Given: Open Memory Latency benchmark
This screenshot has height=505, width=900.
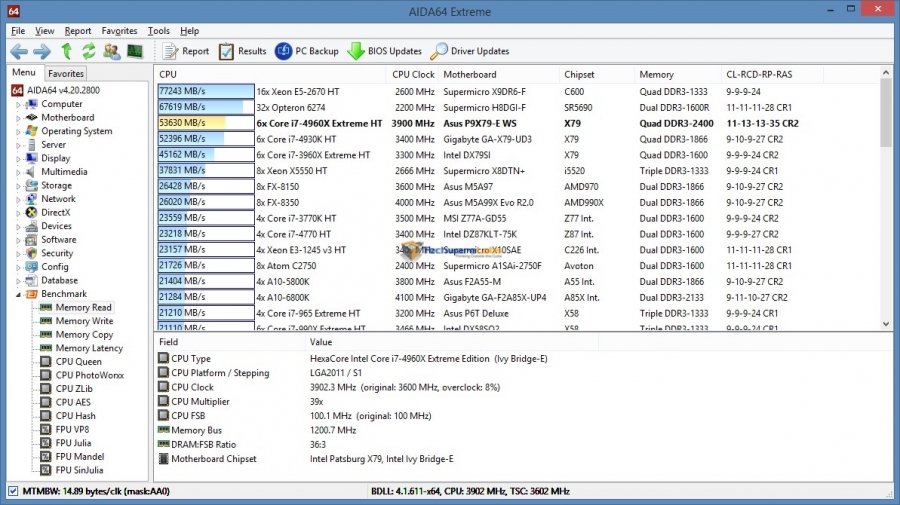Looking at the screenshot, I should pos(89,348).
